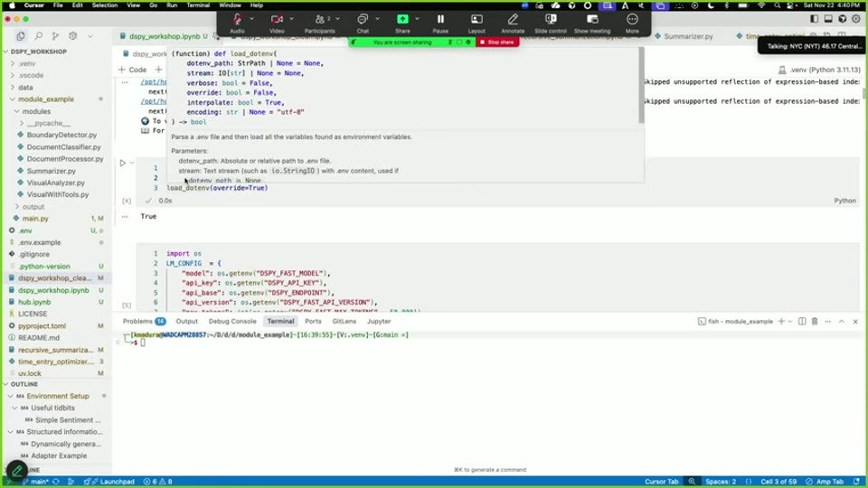The width and height of the screenshot is (868, 488).
Task: Collapse the module_example folder
Action: [x=13, y=99]
